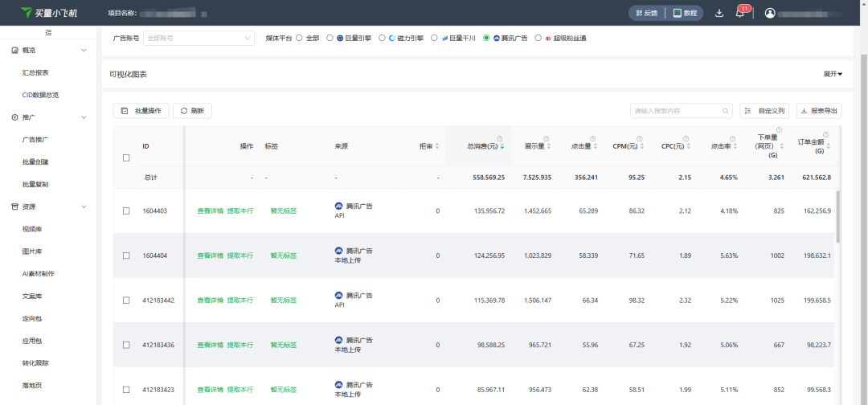
Task: Click the 买量小飞机 logo icon
Action: 27,13
